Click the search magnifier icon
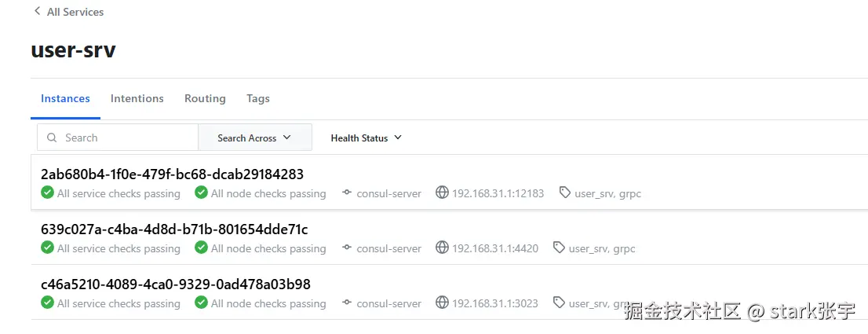This screenshot has height=334, width=868. click(x=52, y=138)
